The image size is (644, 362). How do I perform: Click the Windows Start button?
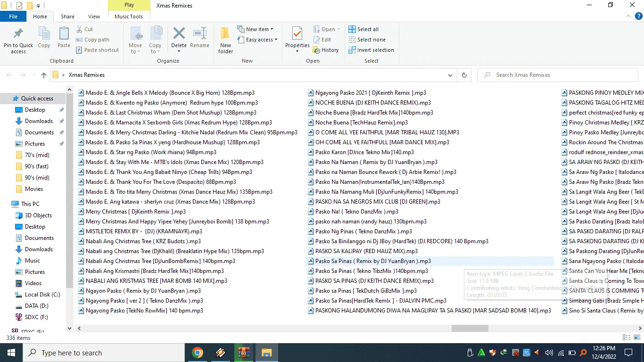click(x=11, y=353)
